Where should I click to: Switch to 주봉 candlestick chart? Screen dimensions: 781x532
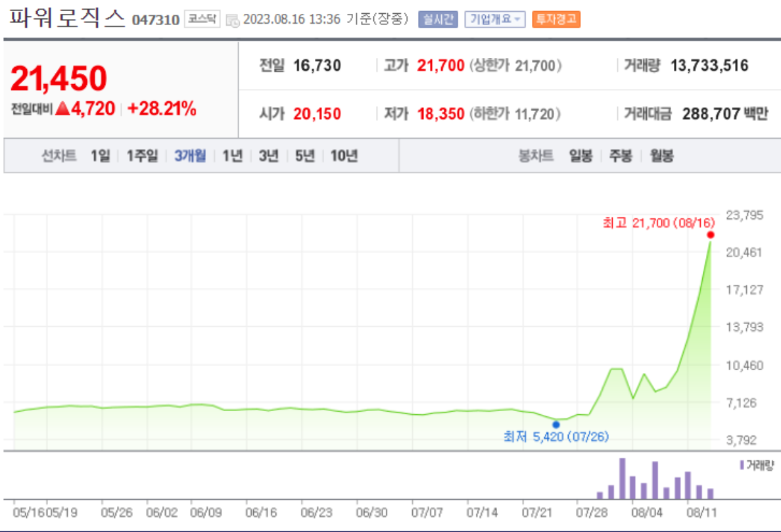(621, 156)
